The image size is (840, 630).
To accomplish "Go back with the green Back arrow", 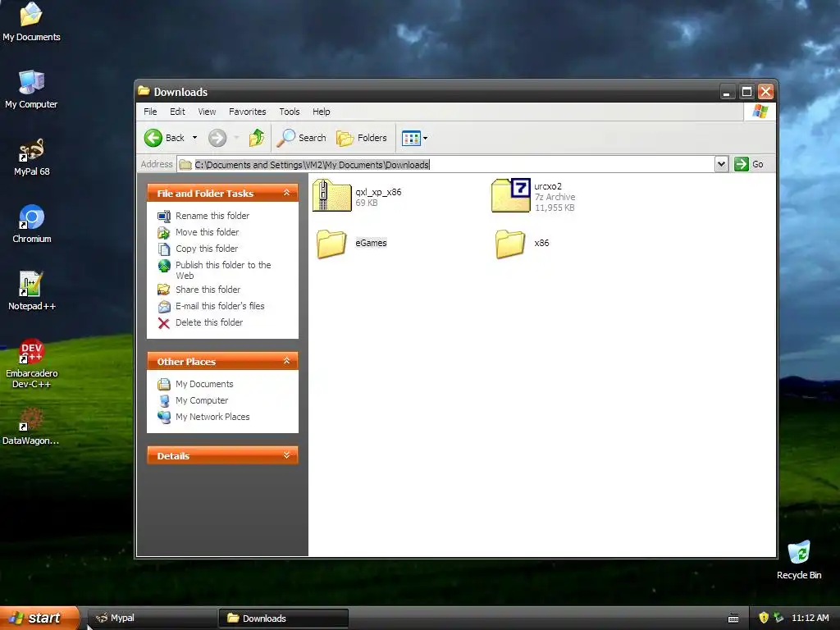I will point(153,138).
